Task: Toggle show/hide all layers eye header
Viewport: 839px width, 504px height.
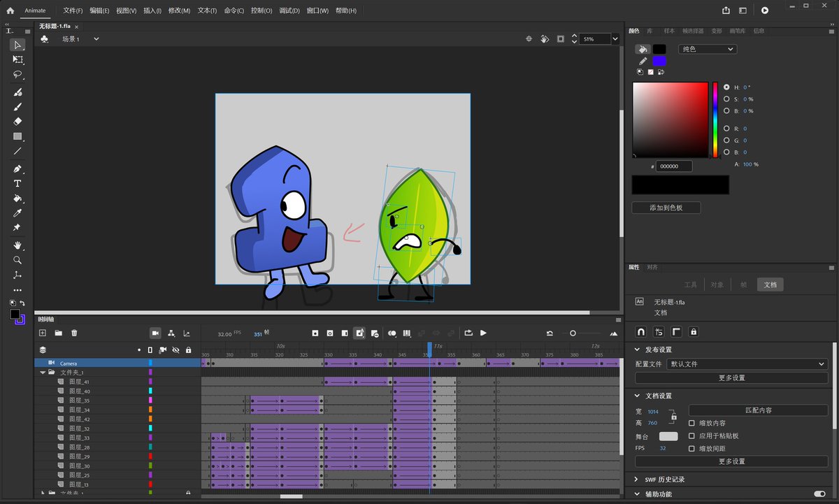Action: [x=175, y=350]
